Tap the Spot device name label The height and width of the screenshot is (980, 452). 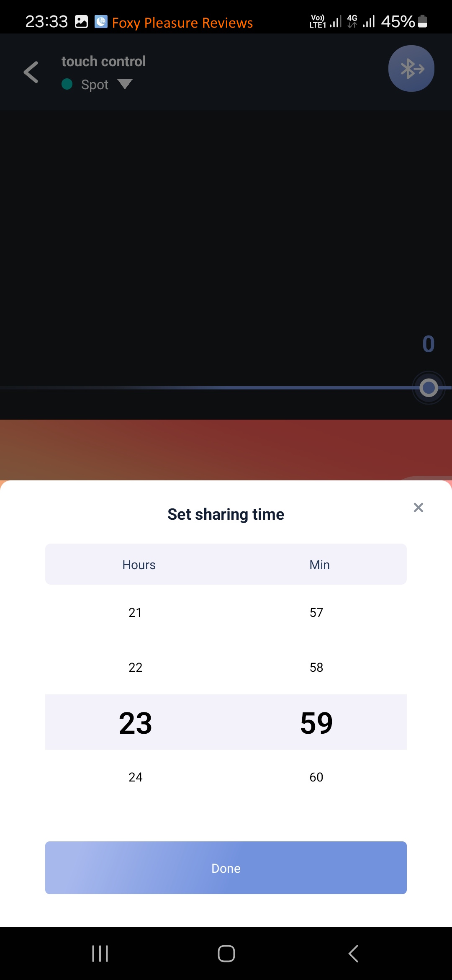95,85
